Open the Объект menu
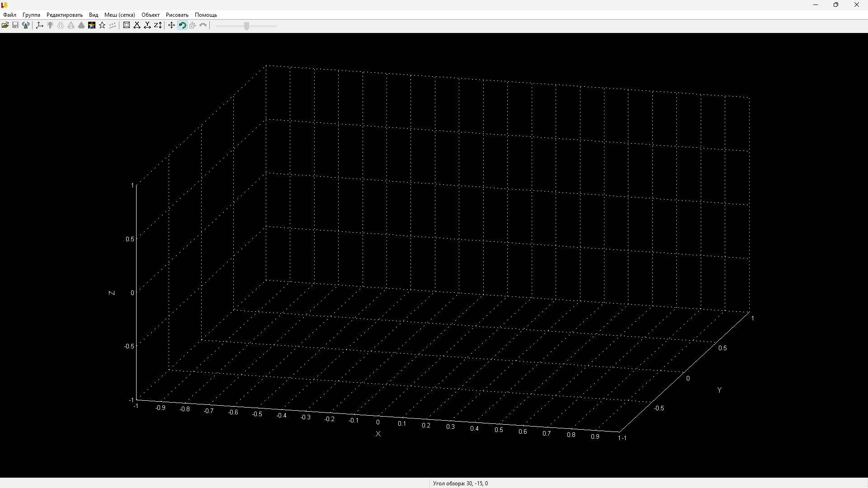This screenshot has width=868, height=488. pyautogui.click(x=151, y=15)
